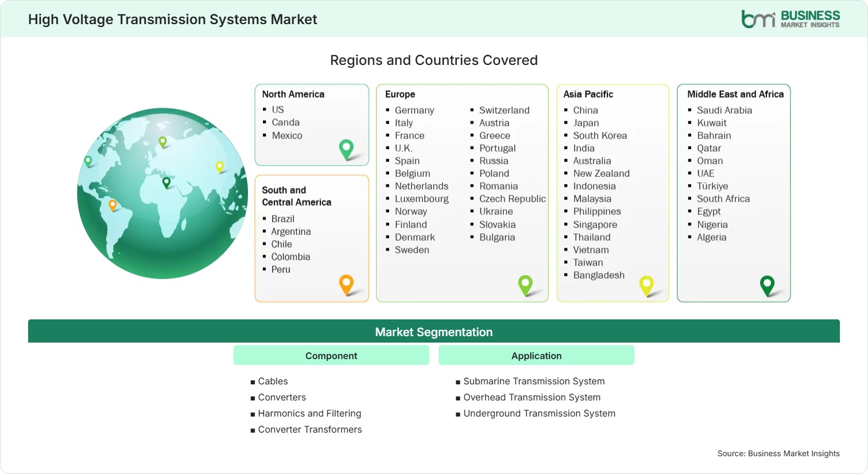Select Singapore in Asia Pacific list
This screenshot has width=868, height=474.
point(595,225)
